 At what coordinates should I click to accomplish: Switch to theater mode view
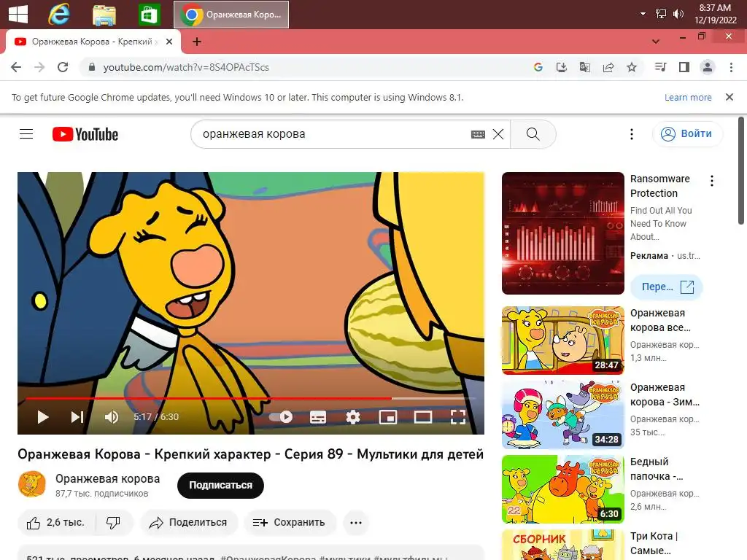pos(423,417)
